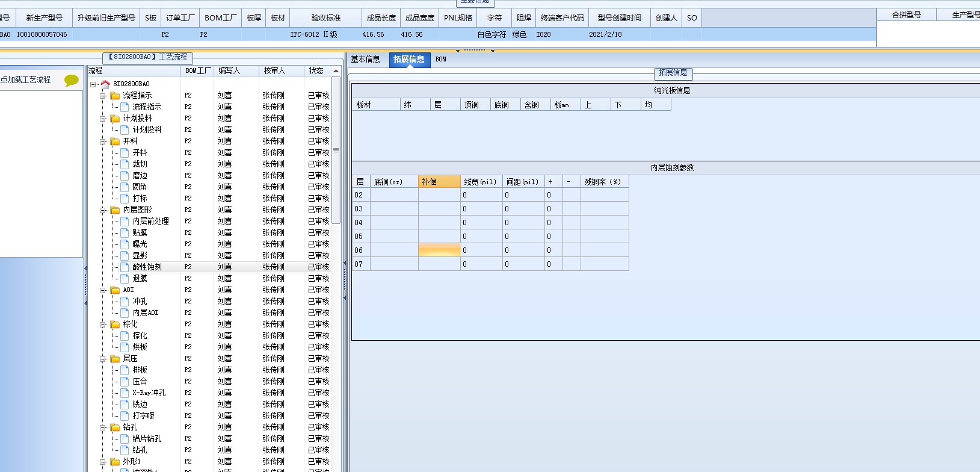
Task: Collapse the 钻孔 folder node
Action: point(103,427)
